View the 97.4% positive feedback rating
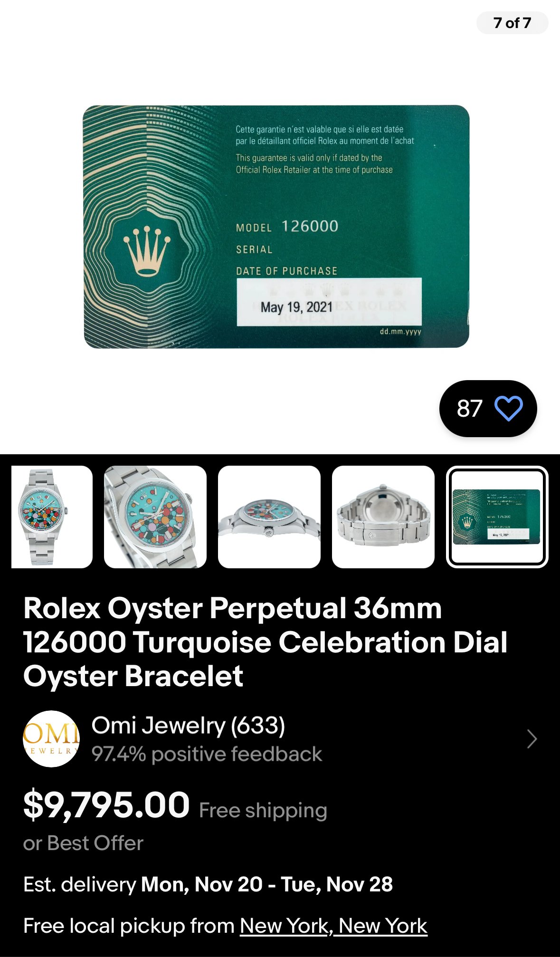 (x=207, y=754)
